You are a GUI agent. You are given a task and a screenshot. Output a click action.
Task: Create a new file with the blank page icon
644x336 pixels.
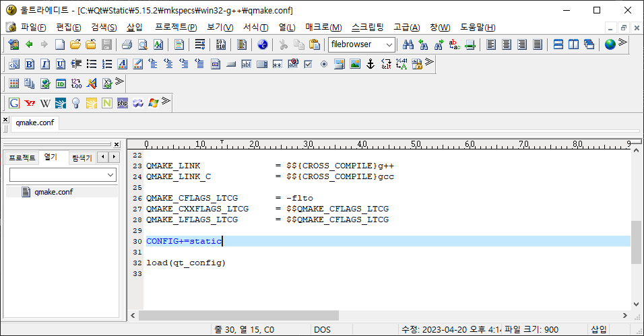[60, 44]
